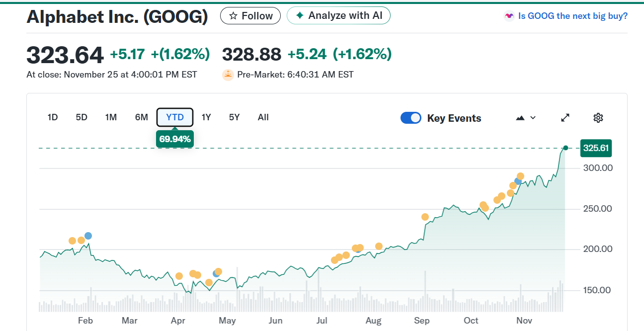Switch to the 6M range
This screenshot has width=644, height=331.
pyautogui.click(x=142, y=117)
